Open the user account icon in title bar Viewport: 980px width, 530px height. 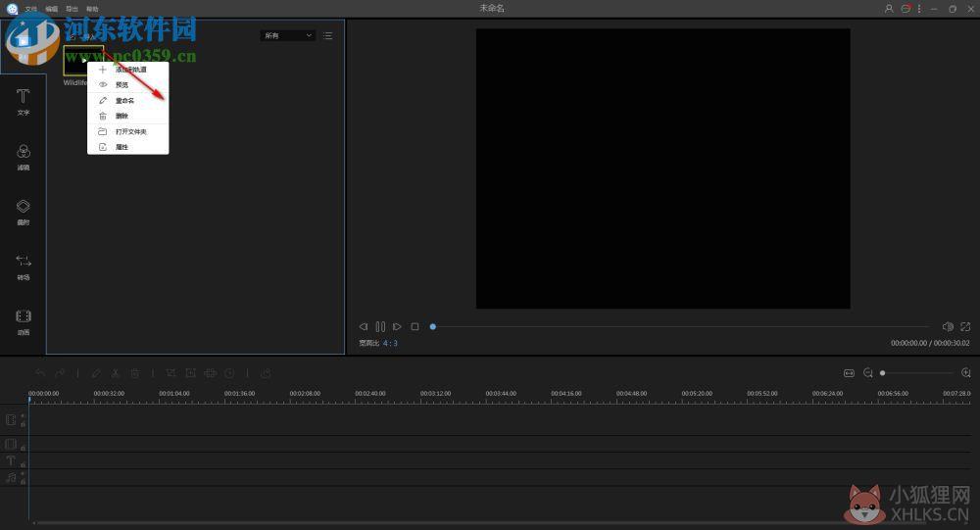click(x=889, y=9)
